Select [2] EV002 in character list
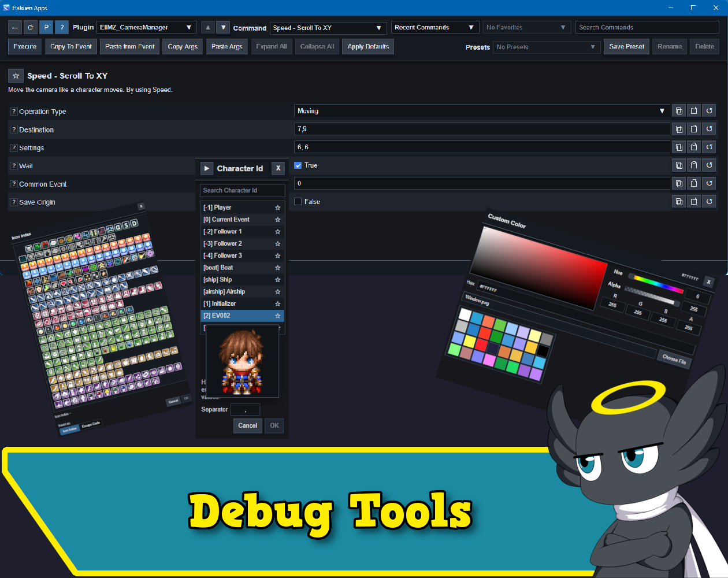The height and width of the screenshot is (578, 728). (x=242, y=316)
